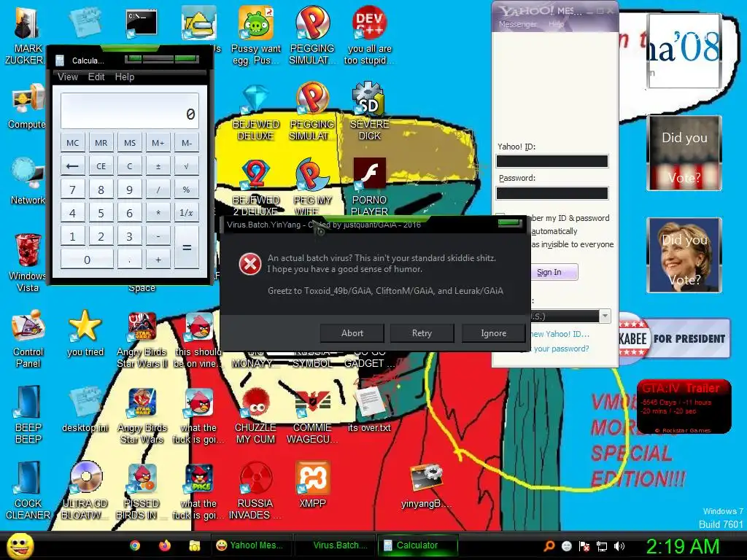This screenshot has height=560, width=747.
Task: Click the smiley face Start button
Action: point(20,545)
